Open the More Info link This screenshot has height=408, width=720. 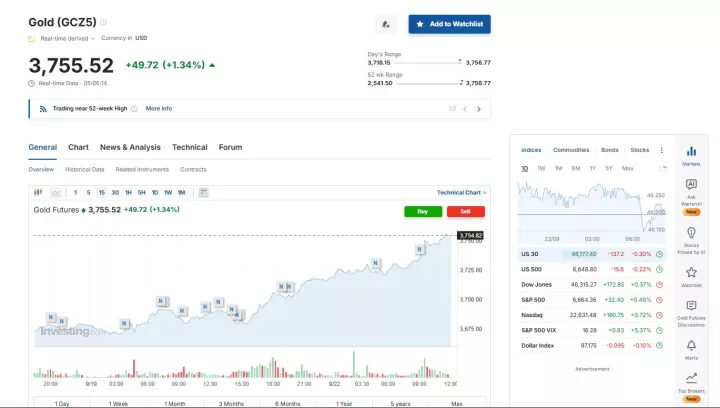pyautogui.click(x=159, y=109)
